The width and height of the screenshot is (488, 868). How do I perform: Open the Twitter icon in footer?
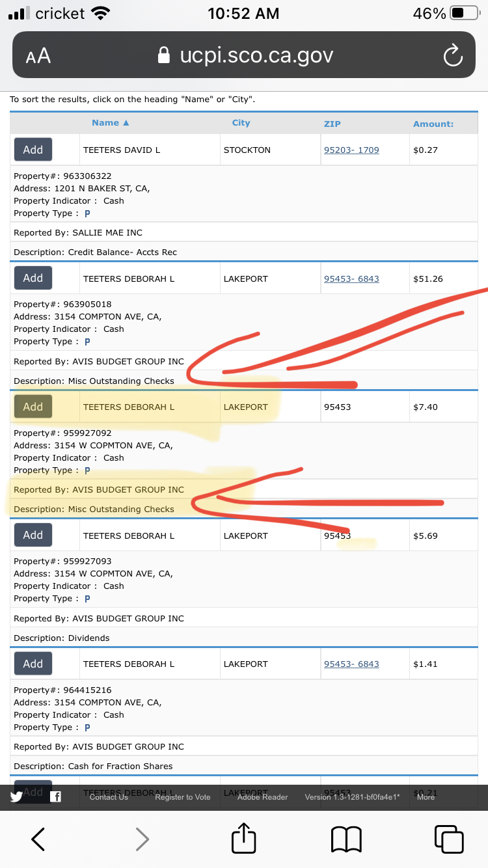click(x=16, y=796)
